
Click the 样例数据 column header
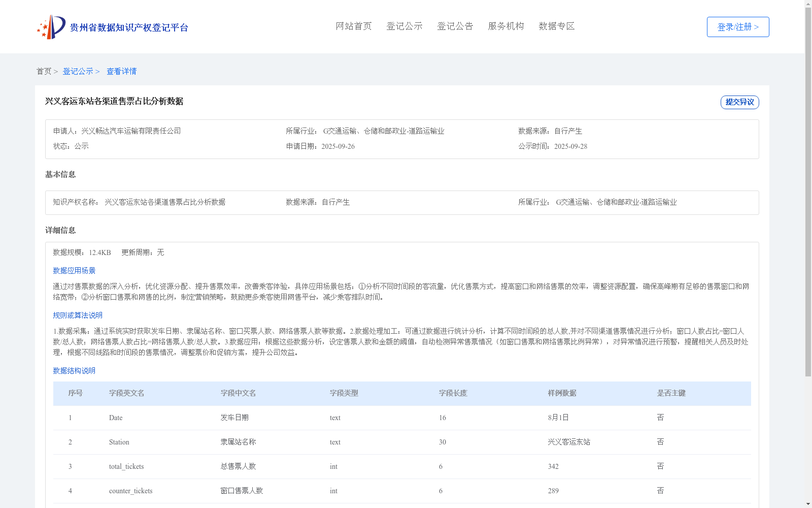(x=562, y=393)
